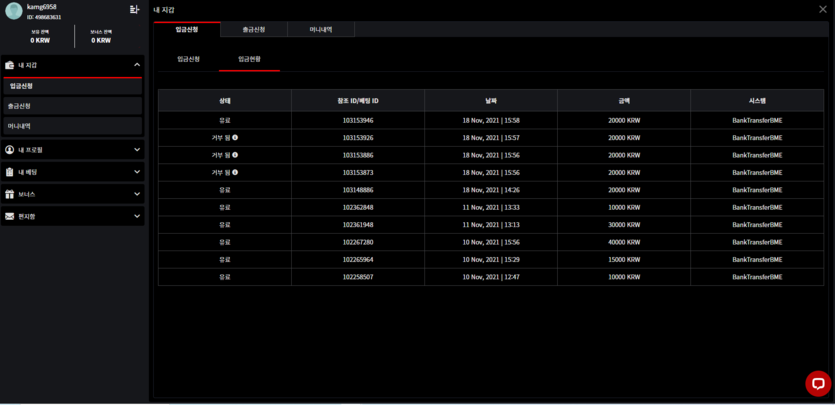
Task: Click reference ID 103153946
Action: 358,120
